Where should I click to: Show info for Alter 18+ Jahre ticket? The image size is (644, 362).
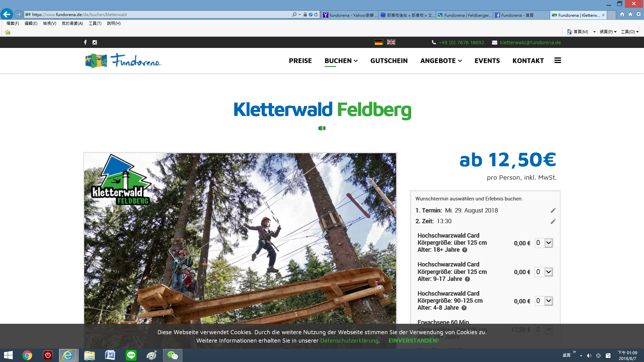click(465, 250)
